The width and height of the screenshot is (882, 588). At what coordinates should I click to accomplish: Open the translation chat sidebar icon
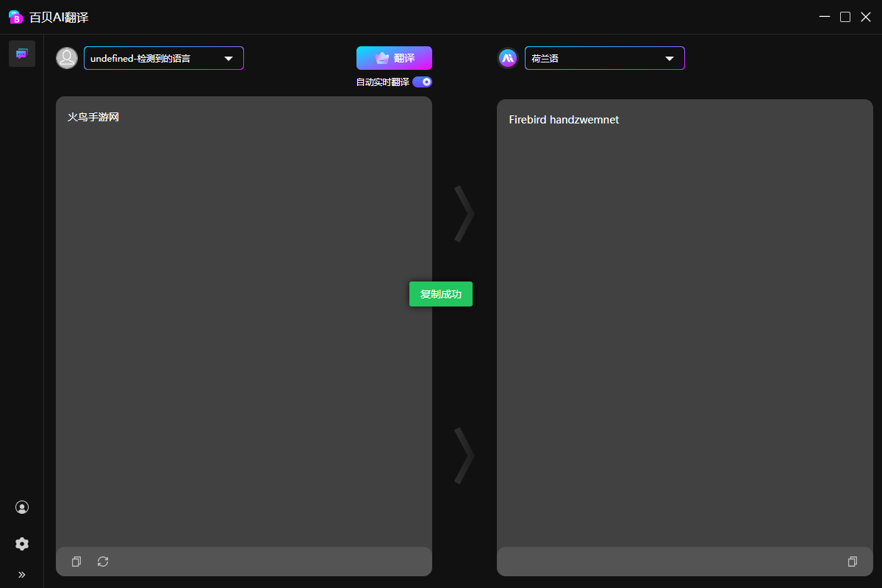pyautogui.click(x=22, y=54)
